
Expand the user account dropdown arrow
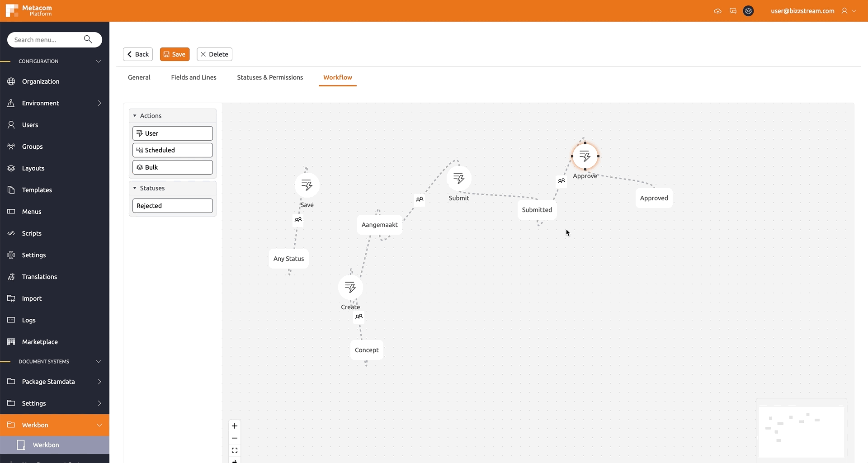pos(854,11)
